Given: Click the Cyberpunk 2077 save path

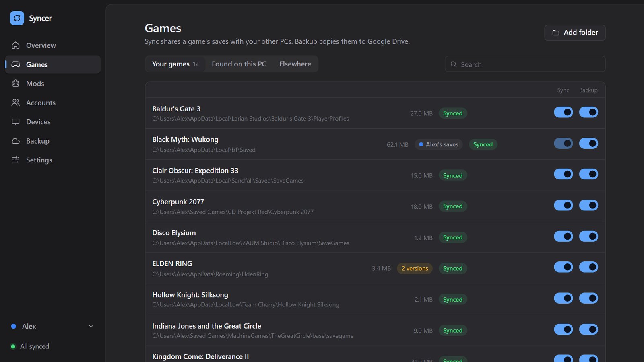Looking at the screenshot, I should pyautogui.click(x=233, y=212).
